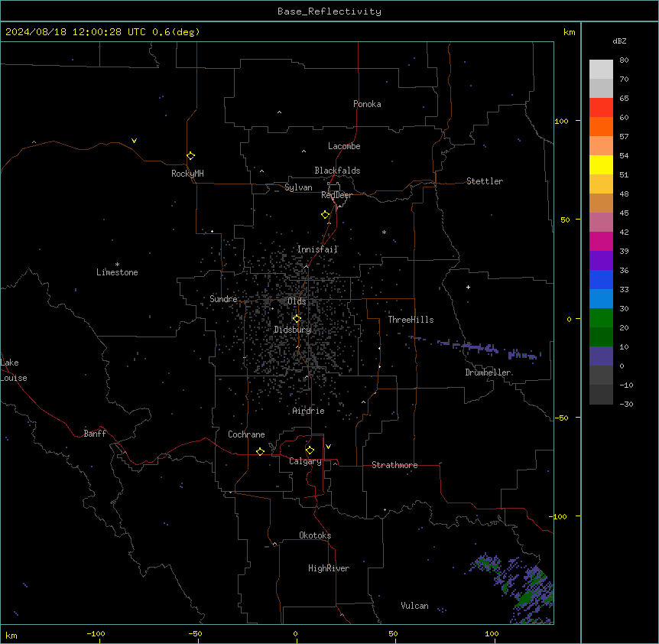The image size is (659, 644).
Task: Click the Okotoks label
Action: [x=315, y=535]
